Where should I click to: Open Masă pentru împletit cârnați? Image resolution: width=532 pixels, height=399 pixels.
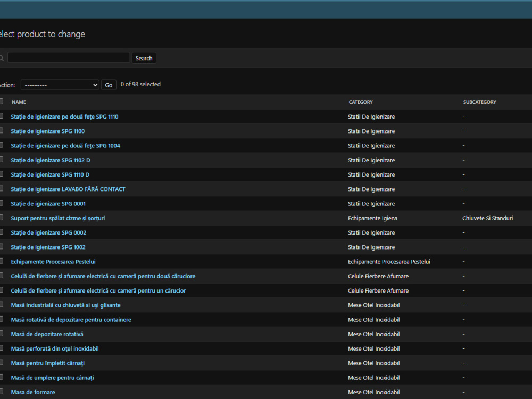coord(48,363)
